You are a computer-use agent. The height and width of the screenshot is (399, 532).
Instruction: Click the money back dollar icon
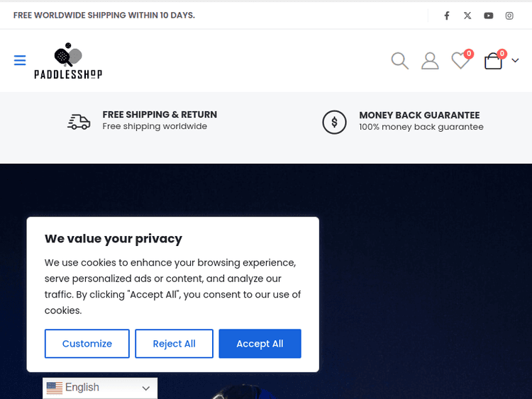(x=334, y=122)
